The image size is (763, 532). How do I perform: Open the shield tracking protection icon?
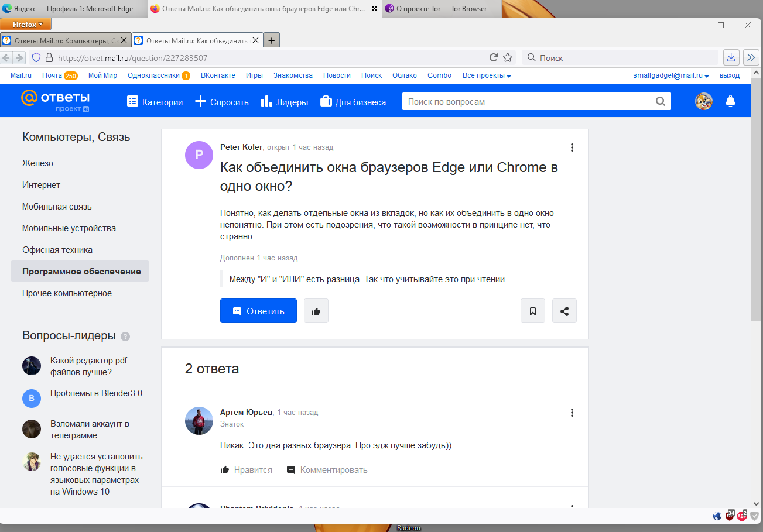(x=36, y=58)
